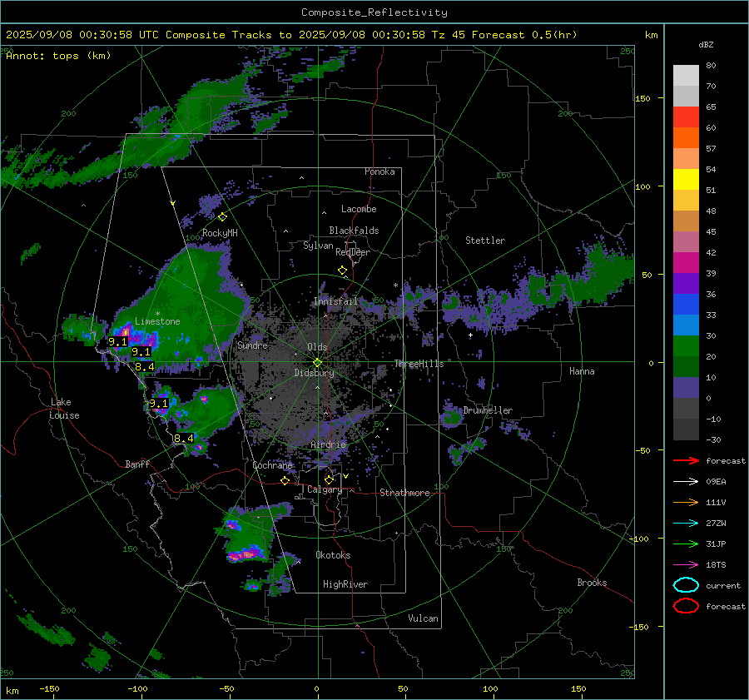Viewport: 749px width, 700px height.
Task: Click the Banff town label
Action: [x=137, y=464]
